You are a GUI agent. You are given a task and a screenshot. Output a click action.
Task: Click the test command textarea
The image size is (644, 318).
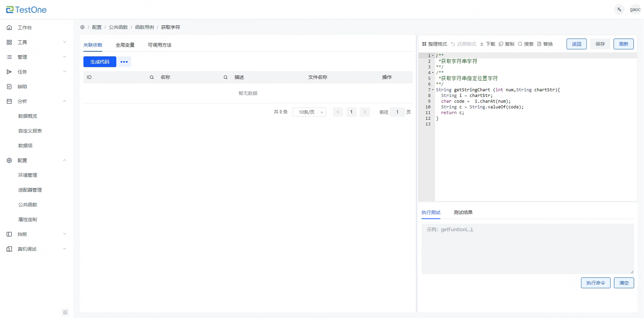pyautogui.click(x=528, y=249)
